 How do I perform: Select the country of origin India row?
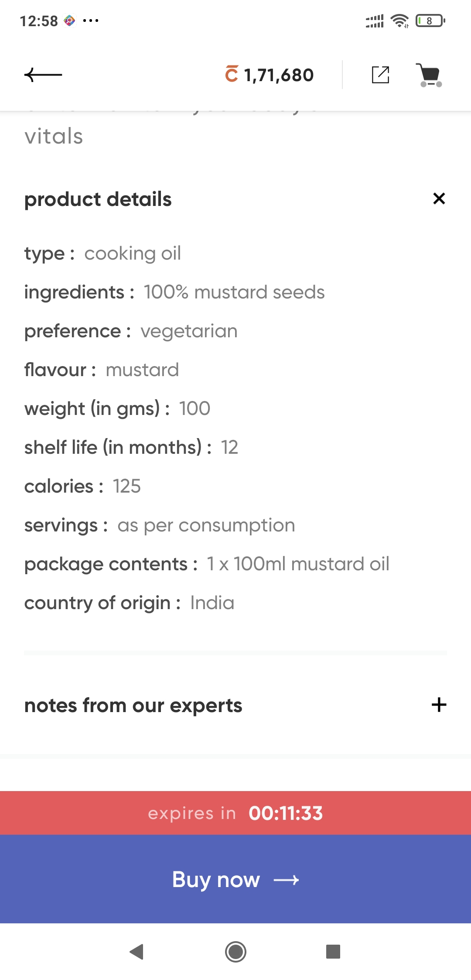pos(129,603)
